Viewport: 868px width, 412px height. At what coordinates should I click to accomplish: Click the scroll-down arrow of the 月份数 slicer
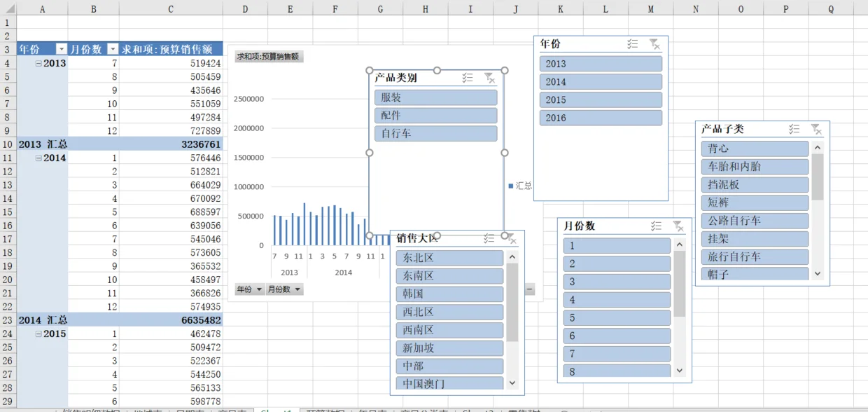pos(679,370)
